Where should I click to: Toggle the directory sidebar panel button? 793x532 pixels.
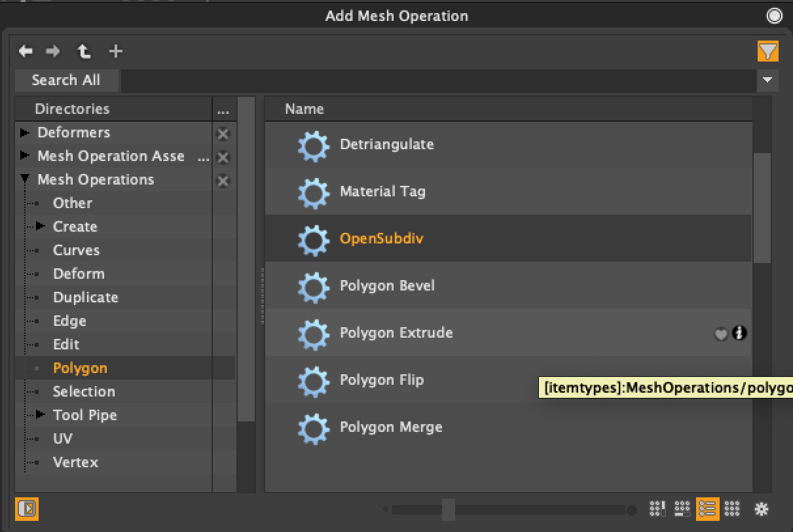27,508
